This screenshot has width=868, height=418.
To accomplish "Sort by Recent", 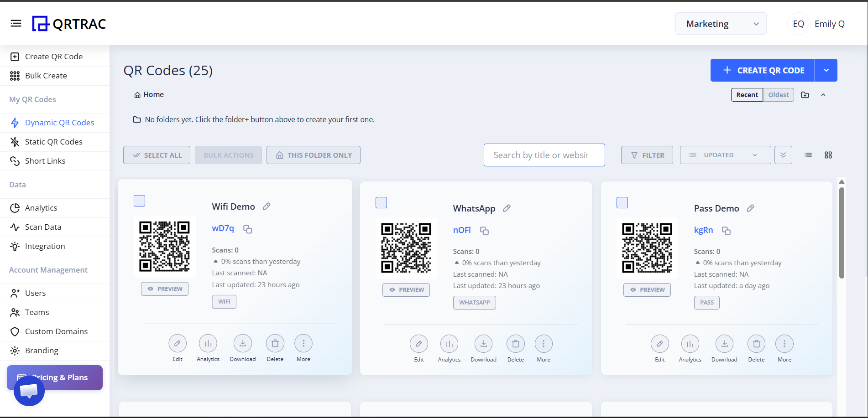I will [747, 95].
